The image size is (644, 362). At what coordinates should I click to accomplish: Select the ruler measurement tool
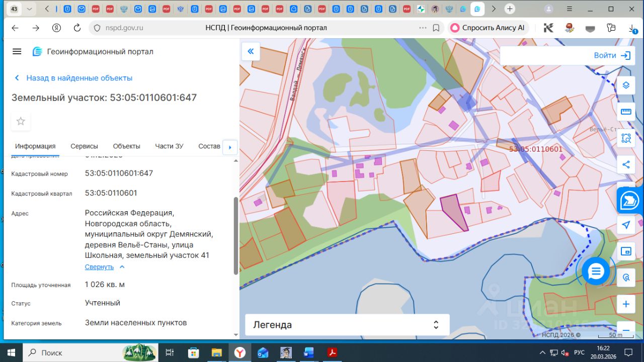[x=626, y=112]
